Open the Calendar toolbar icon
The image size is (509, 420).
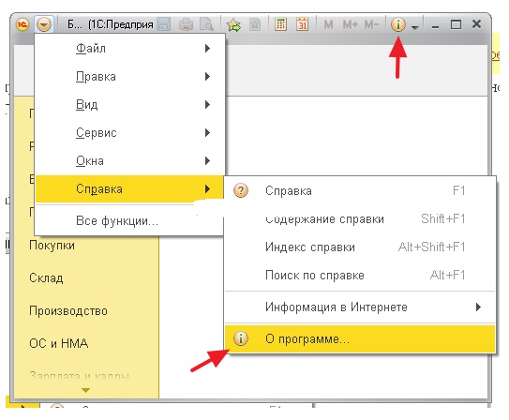pos(302,24)
